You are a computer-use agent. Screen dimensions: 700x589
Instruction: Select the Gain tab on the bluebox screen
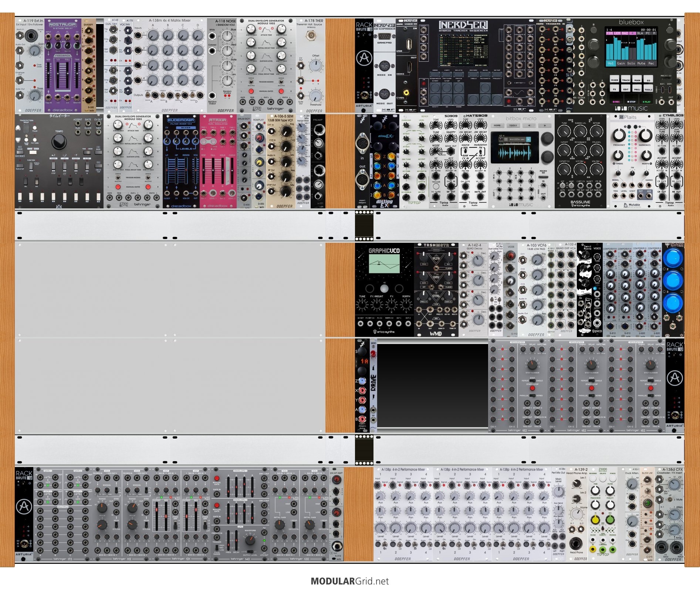tap(621, 63)
